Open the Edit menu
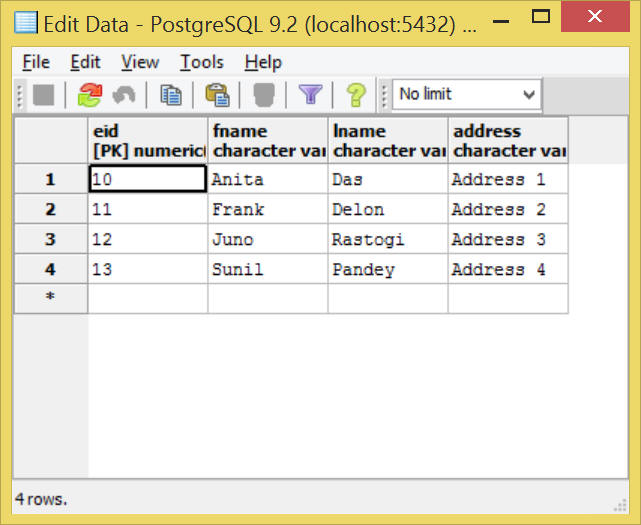 click(85, 62)
